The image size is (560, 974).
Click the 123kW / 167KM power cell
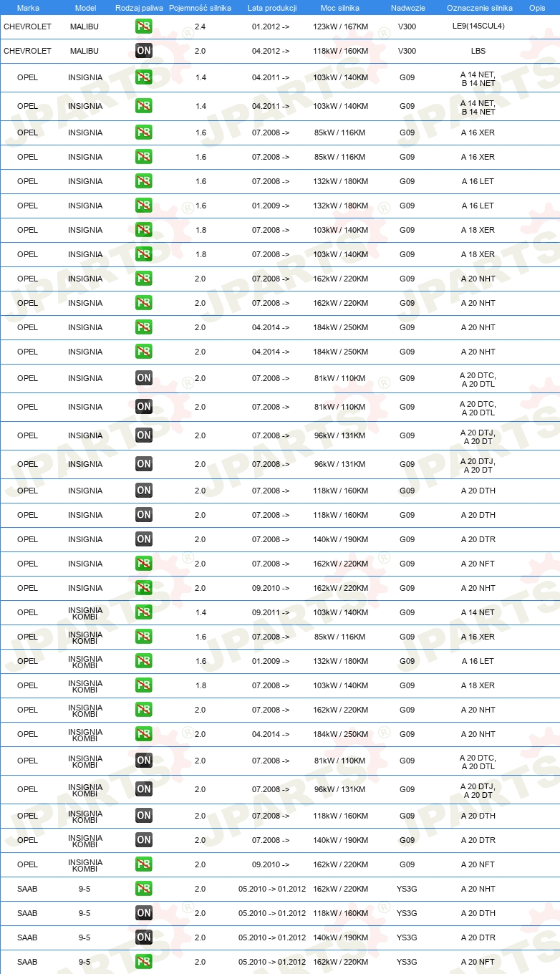341,26
